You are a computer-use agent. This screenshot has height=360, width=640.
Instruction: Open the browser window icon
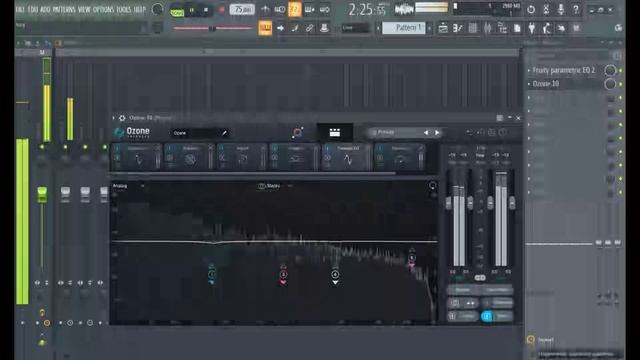[502, 28]
